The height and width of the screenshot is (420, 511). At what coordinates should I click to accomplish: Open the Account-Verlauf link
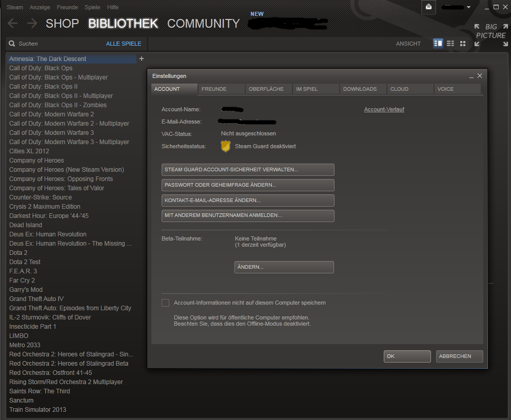click(x=384, y=109)
